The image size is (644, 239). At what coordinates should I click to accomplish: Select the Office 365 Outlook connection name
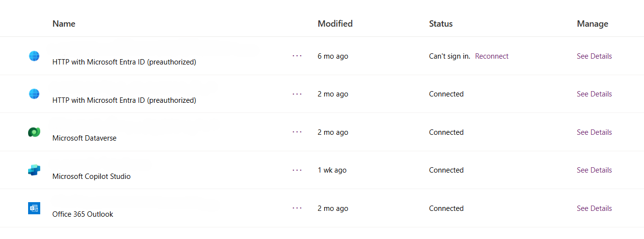(x=83, y=214)
